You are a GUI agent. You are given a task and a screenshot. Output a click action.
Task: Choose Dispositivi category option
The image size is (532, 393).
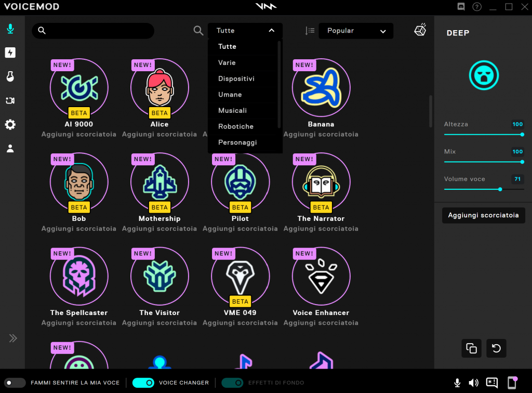pos(243,78)
